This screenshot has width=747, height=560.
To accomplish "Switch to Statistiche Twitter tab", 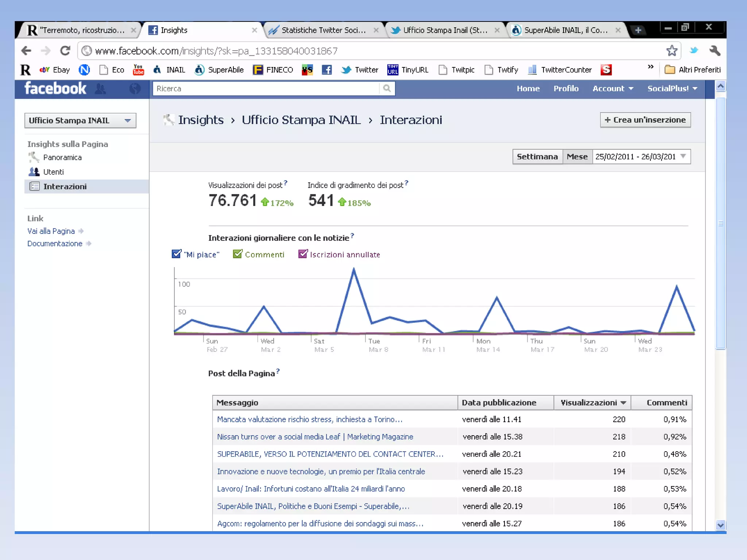I will point(323,30).
